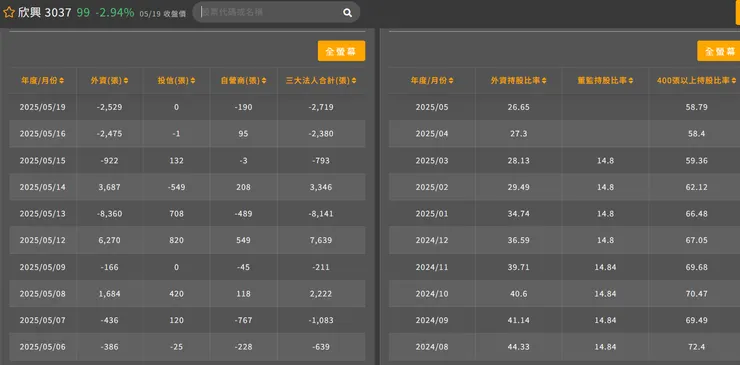740x365 pixels.
Task: Click investment trust value 820
Action: click(176, 240)
